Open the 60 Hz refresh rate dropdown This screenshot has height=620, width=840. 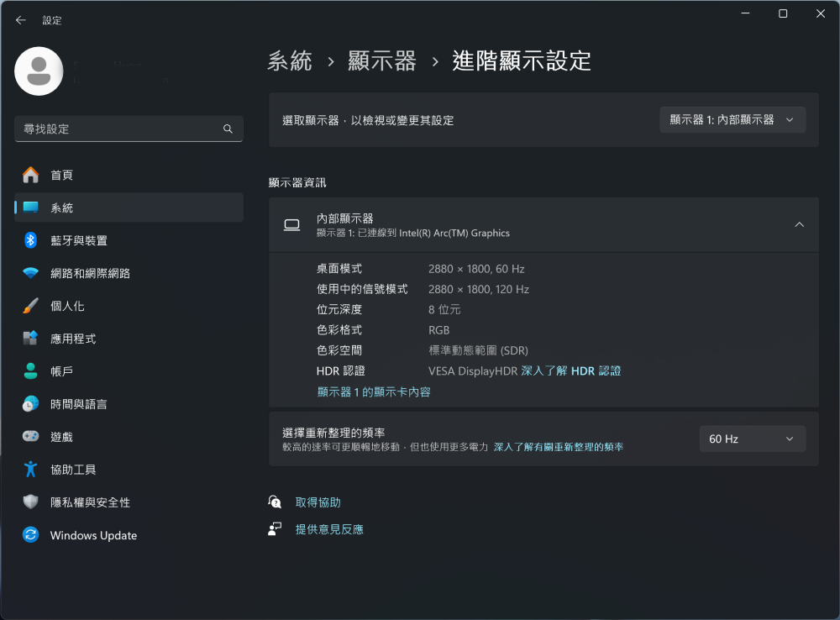click(752, 439)
